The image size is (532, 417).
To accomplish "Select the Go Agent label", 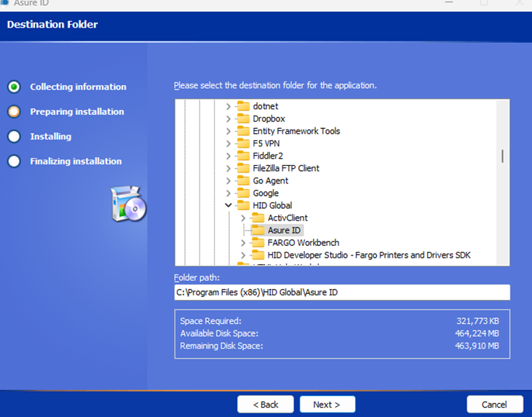I will (271, 181).
